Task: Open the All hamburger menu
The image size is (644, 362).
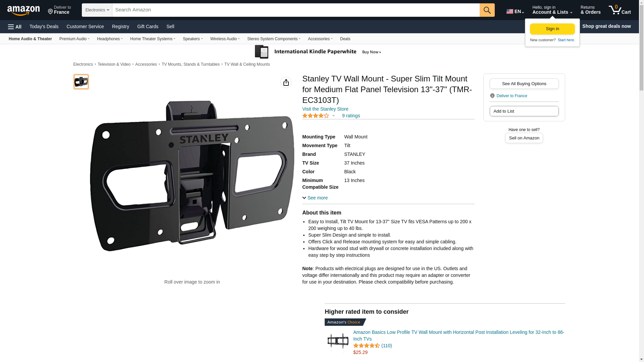Action: point(15,27)
